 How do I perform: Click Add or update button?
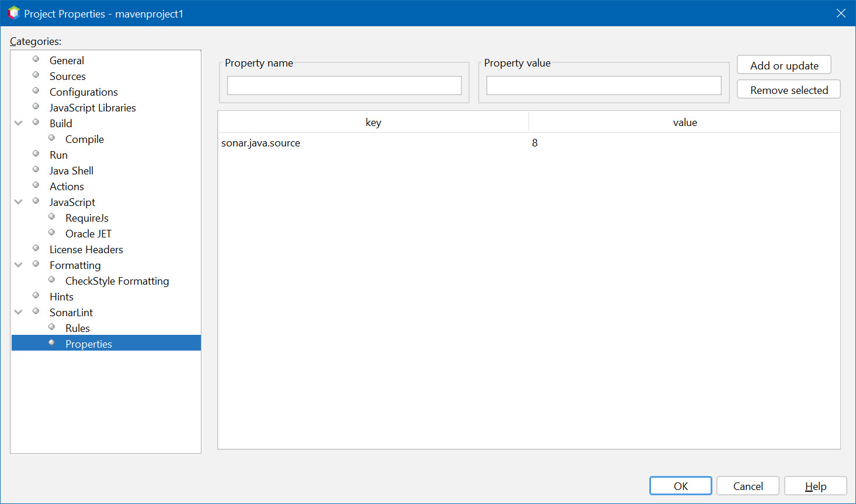coord(784,65)
